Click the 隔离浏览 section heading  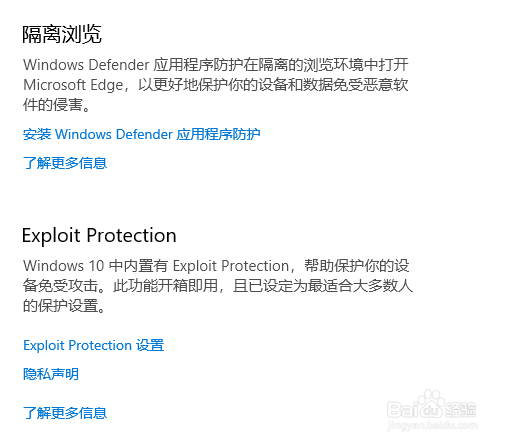pyautogui.click(x=62, y=34)
